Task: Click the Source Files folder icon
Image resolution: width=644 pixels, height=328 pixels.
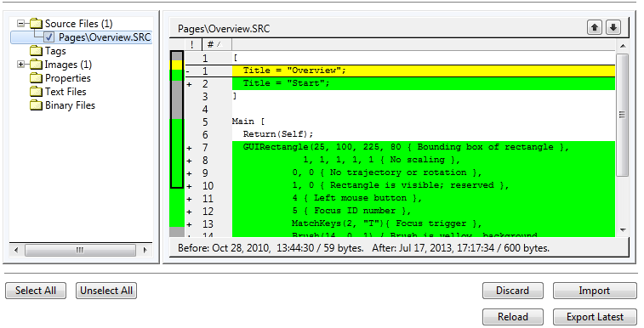Action: pyautogui.click(x=36, y=24)
